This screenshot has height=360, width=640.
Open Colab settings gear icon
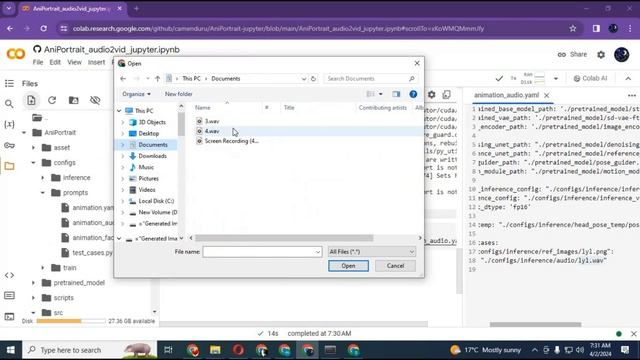(x=601, y=55)
